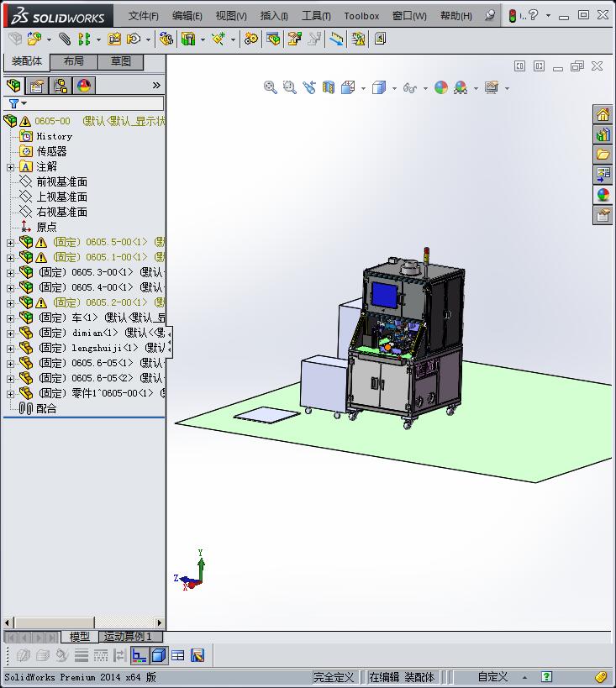616x688 pixels.
Task: Open the PropertyManager tab icon
Action: click(x=37, y=85)
